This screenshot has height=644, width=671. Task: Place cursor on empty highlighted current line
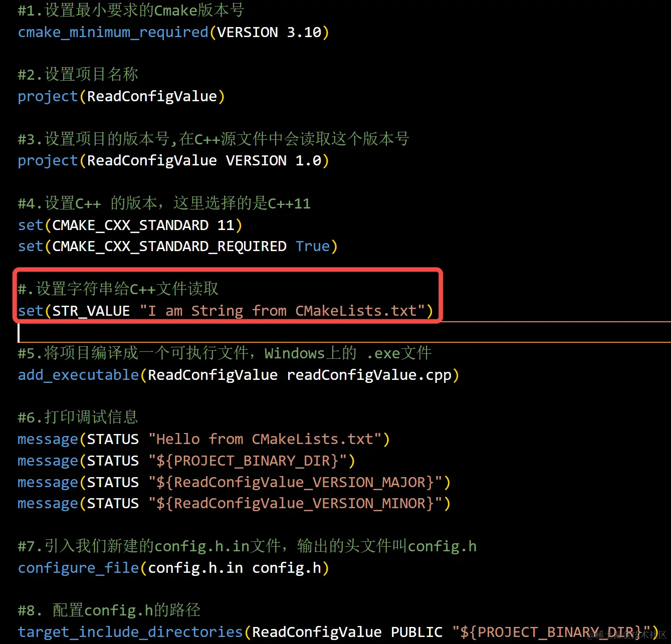click(344, 332)
